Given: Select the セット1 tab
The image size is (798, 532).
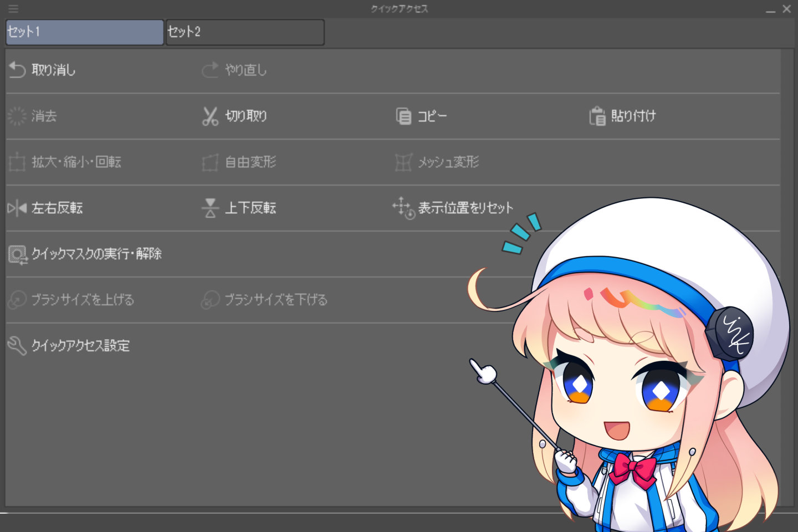Looking at the screenshot, I should (x=84, y=32).
